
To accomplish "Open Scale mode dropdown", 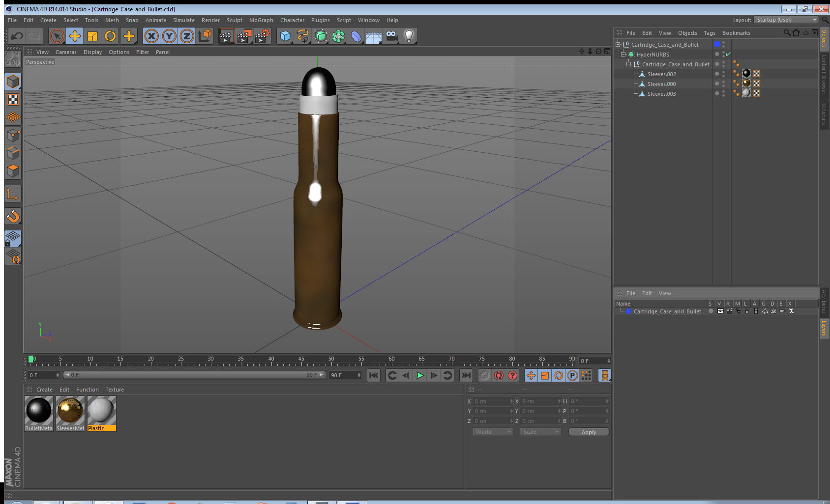I will (540, 432).
